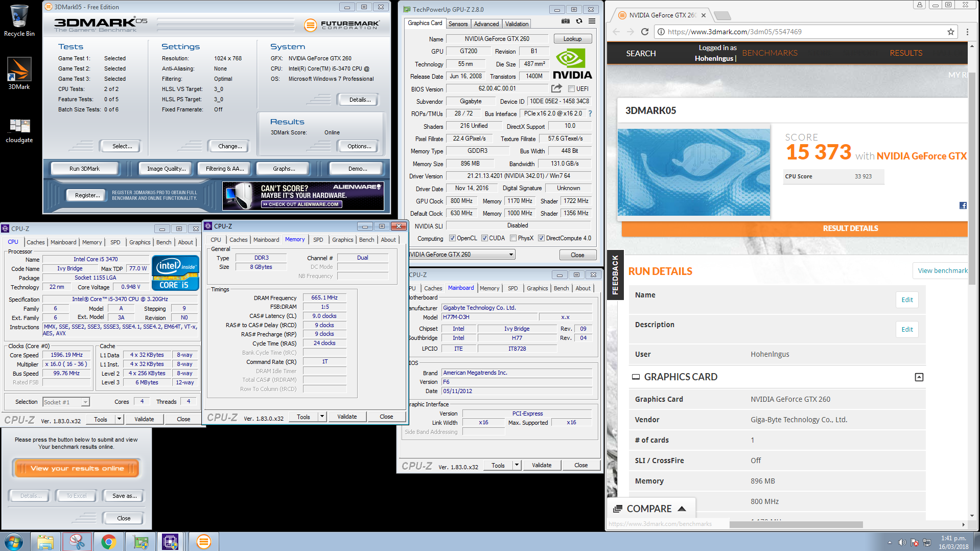Screen dimensions: 980x551
Task: Click the View your results online button
Action: pos(77,468)
